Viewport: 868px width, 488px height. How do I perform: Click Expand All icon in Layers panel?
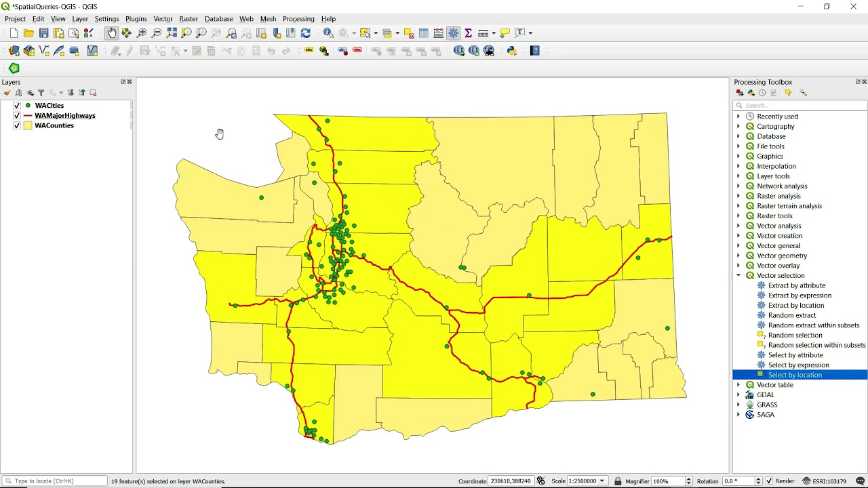71,93
